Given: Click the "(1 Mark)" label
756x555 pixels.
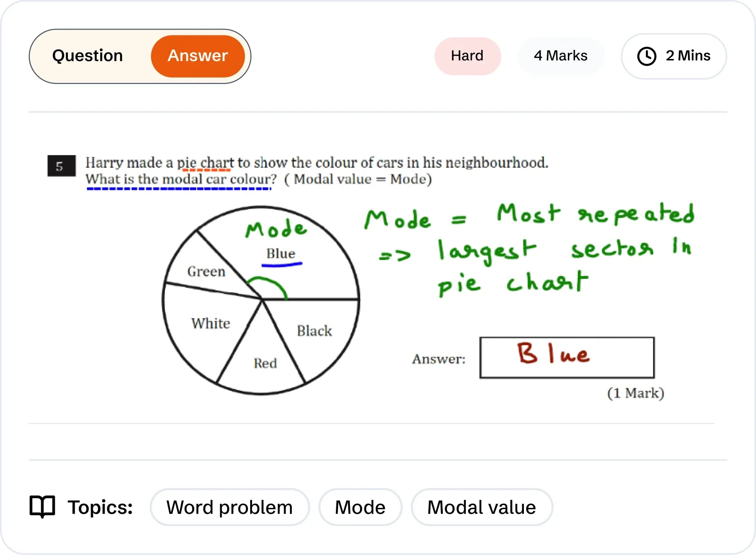Looking at the screenshot, I should pos(635,393).
